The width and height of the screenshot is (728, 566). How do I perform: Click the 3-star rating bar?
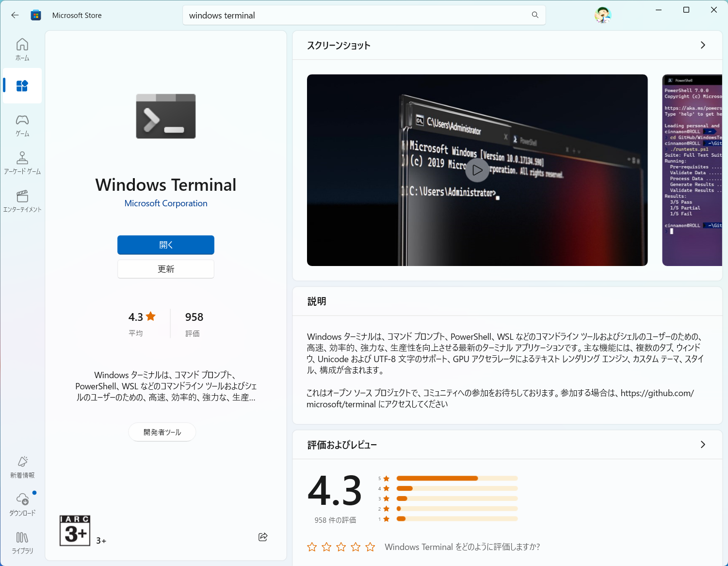(457, 499)
